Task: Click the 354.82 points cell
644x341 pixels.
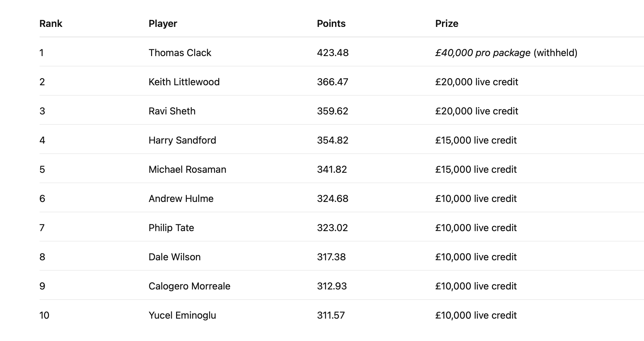Action: pos(332,140)
